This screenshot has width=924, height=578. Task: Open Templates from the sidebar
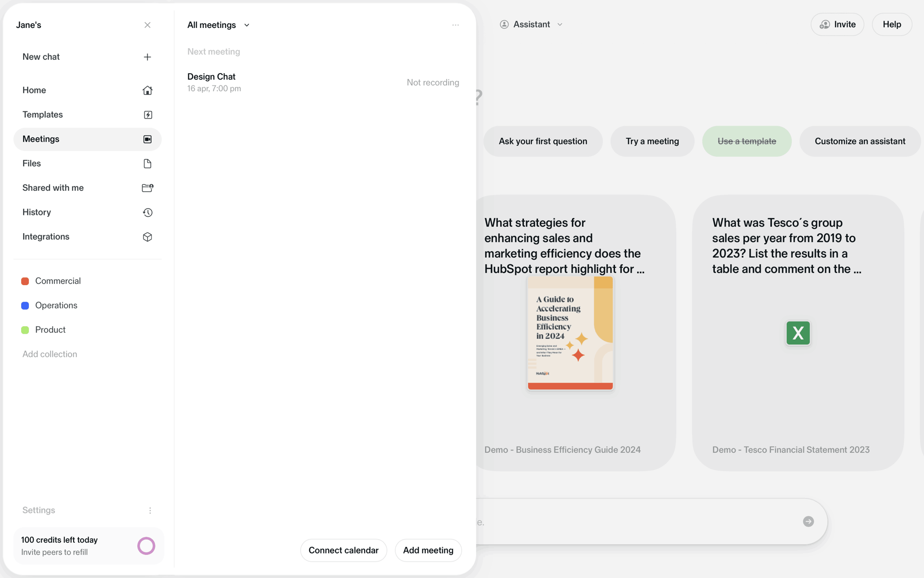point(88,115)
